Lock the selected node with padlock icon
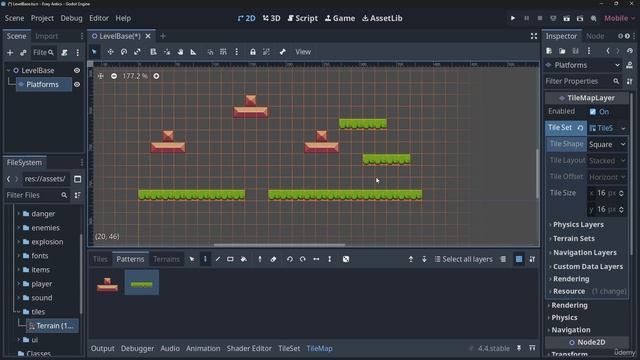640x360 pixels. (253, 52)
